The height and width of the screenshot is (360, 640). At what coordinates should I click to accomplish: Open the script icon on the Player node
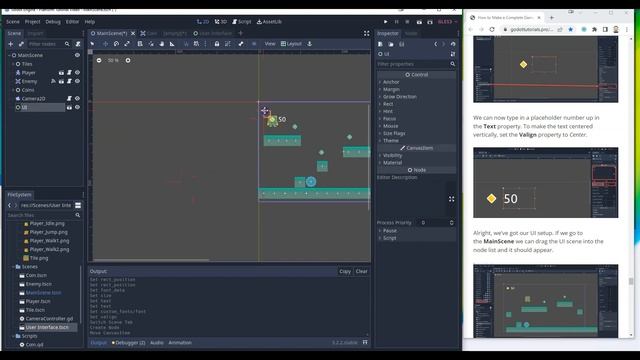[x=69, y=73]
